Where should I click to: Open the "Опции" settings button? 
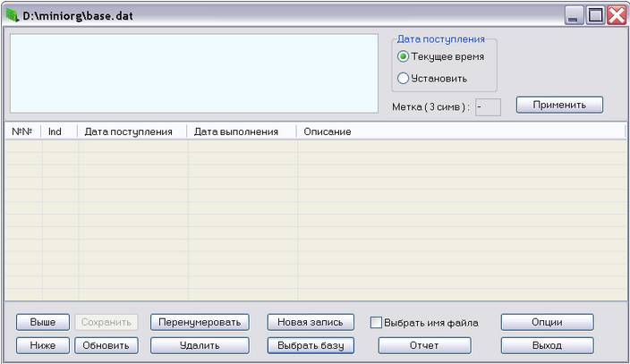coord(548,322)
